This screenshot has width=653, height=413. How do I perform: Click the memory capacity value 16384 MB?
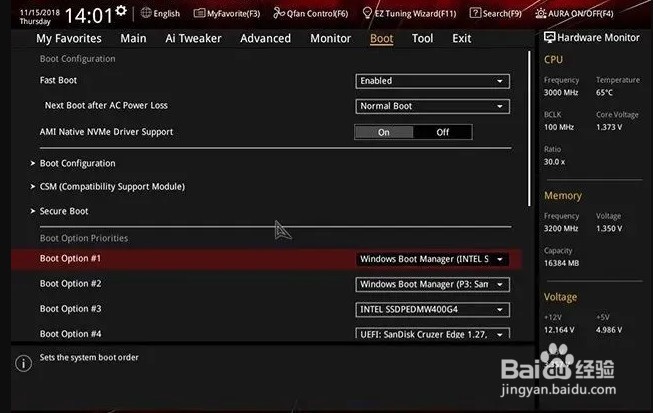pos(561,263)
